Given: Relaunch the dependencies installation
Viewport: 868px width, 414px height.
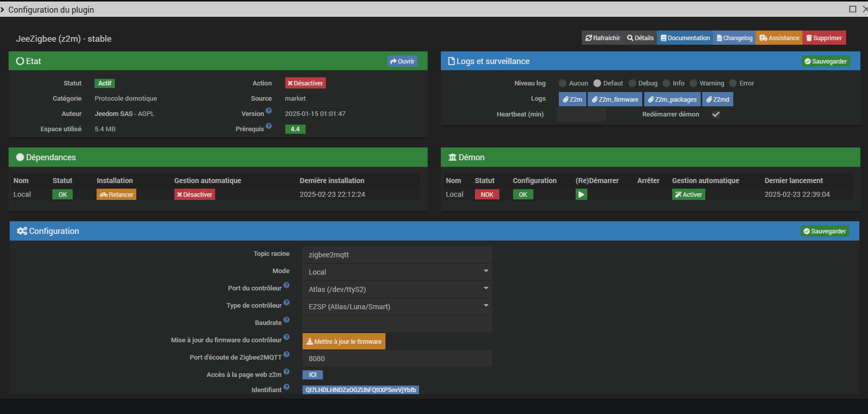Looking at the screenshot, I should coord(116,194).
